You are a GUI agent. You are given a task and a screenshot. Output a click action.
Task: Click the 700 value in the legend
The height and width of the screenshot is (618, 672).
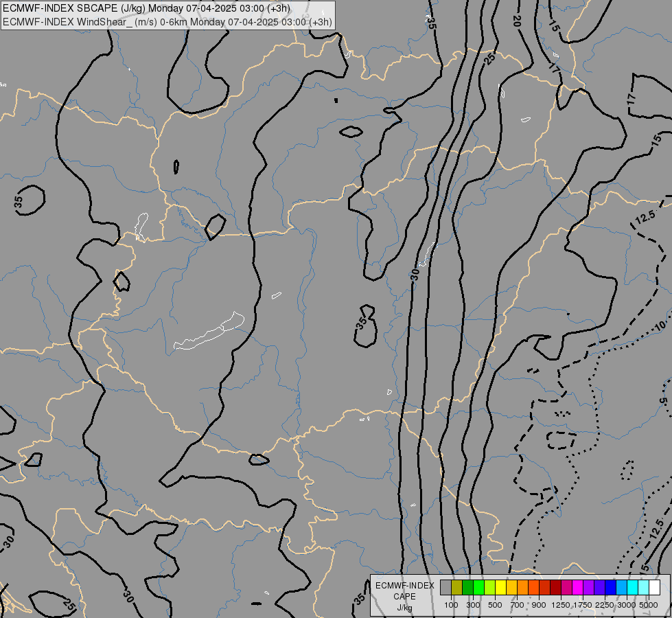click(517, 605)
